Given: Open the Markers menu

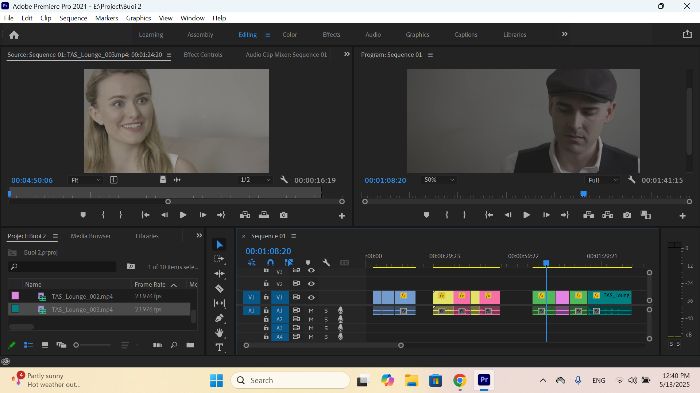Looking at the screenshot, I should click(x=107, y=18).
